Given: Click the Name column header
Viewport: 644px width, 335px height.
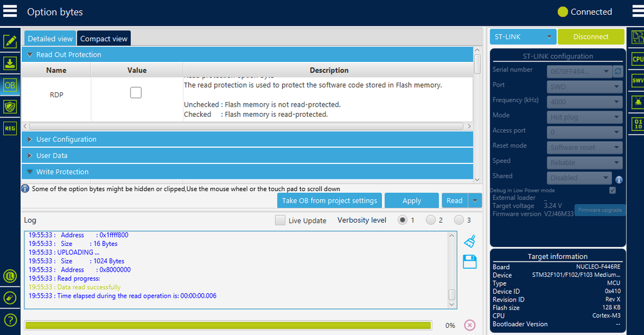Looking at the screenshot, I should point(56,70).
